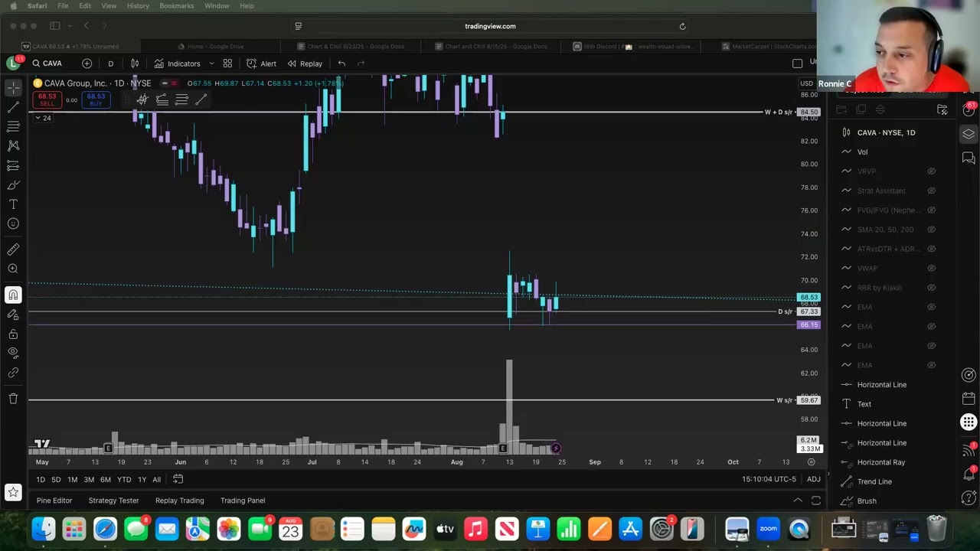
Task: Open the Strategy Tester tab
Action: (113, 500)
